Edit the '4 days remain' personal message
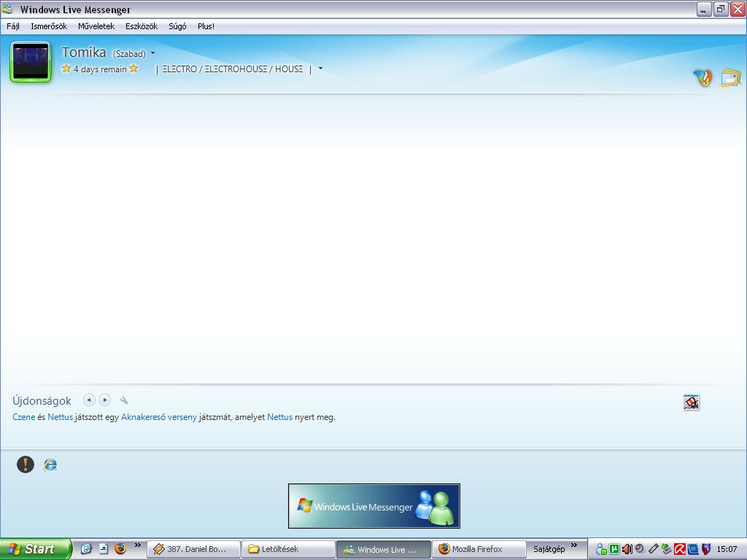Viewport: 747px width, 560px height. (100, 69)
